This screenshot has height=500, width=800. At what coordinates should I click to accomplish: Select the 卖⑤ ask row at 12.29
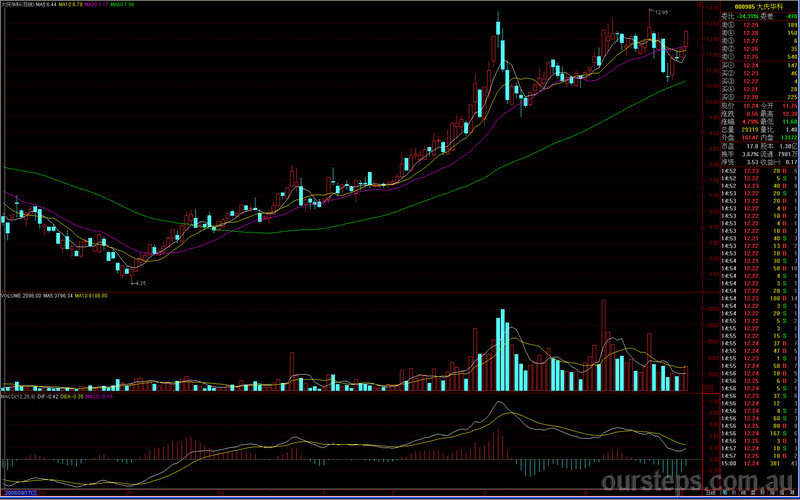pyautogui.click(x=759, y=25)
